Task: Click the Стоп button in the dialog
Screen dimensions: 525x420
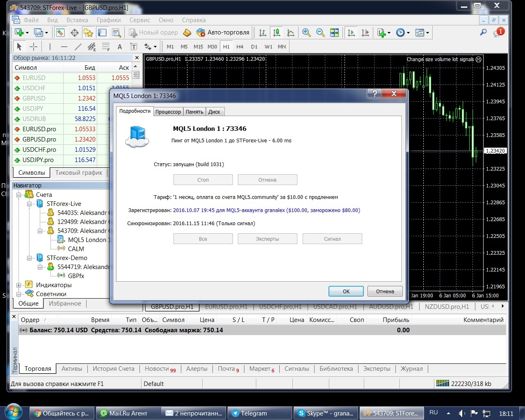Action: click(203, 180)
